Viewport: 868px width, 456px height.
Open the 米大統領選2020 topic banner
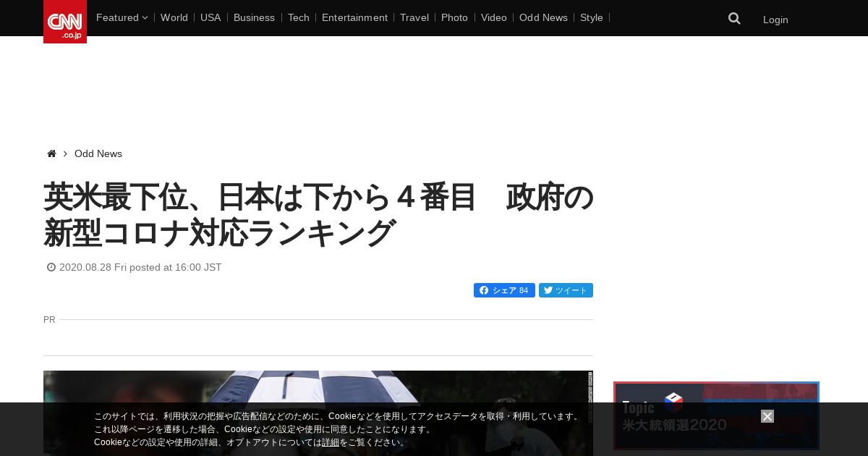click(x=716, y=416)
